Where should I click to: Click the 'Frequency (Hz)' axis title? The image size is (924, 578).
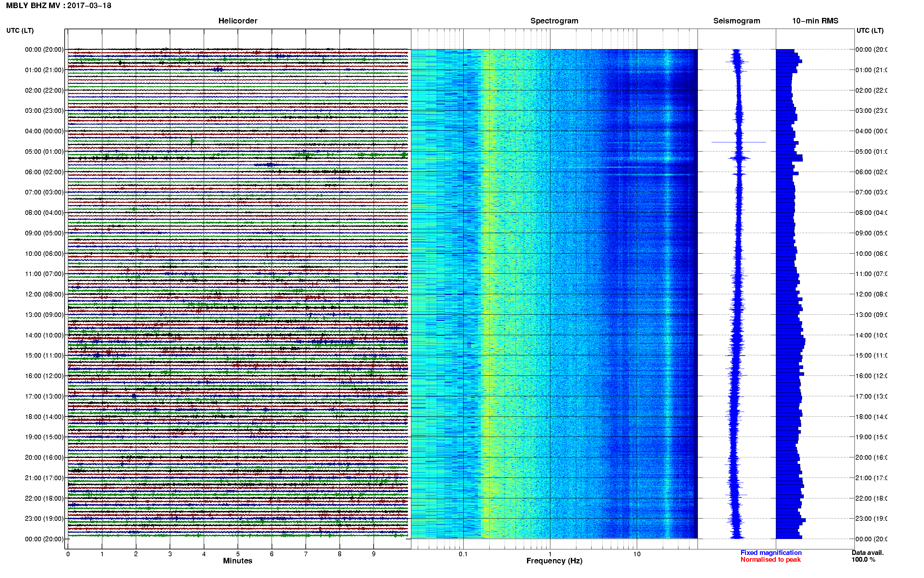[x=554, y=561]
